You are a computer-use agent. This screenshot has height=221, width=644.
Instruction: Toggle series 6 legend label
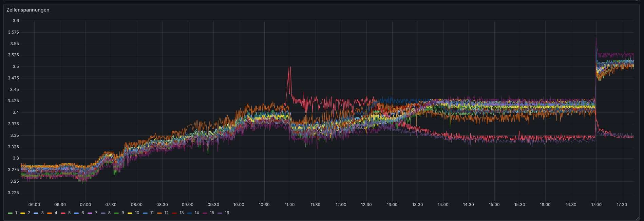point(82,213)
